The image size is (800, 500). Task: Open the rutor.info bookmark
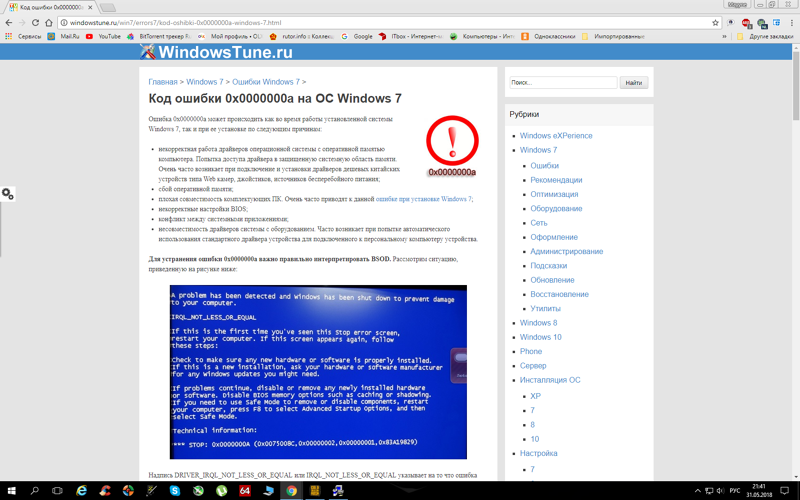click(302, 36)
